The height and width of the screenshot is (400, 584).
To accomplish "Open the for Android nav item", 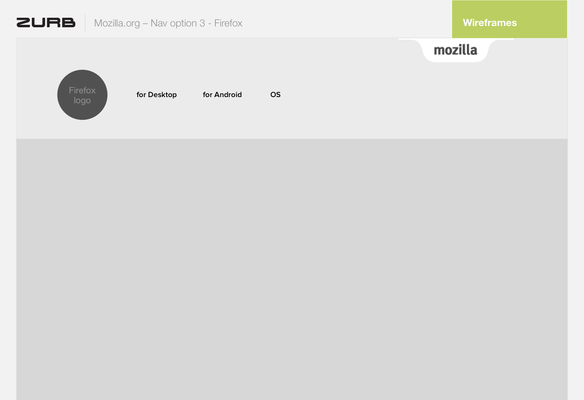I will pyautogui.click(x=222, y=95).
